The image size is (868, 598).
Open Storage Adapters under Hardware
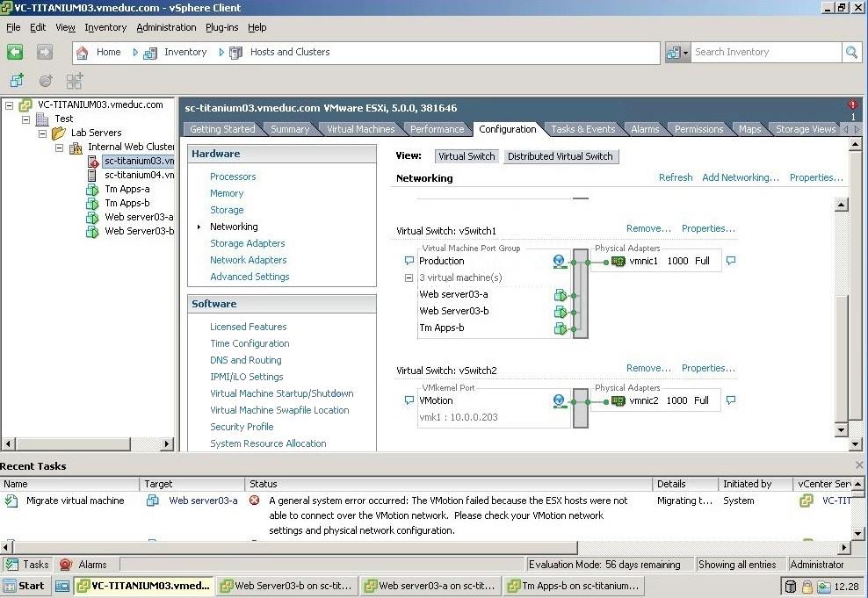point(248,243)
